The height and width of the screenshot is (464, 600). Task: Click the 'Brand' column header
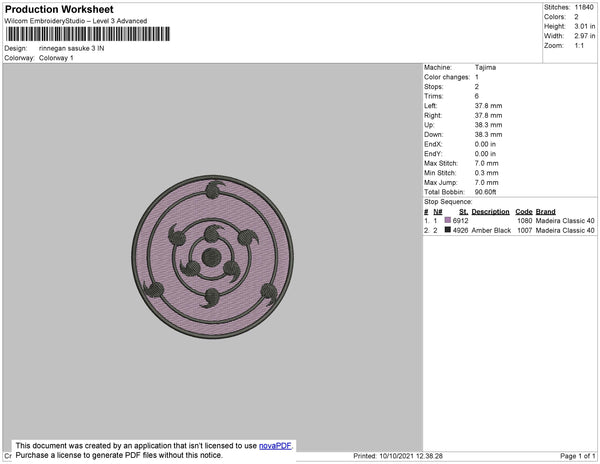[545, 212]
